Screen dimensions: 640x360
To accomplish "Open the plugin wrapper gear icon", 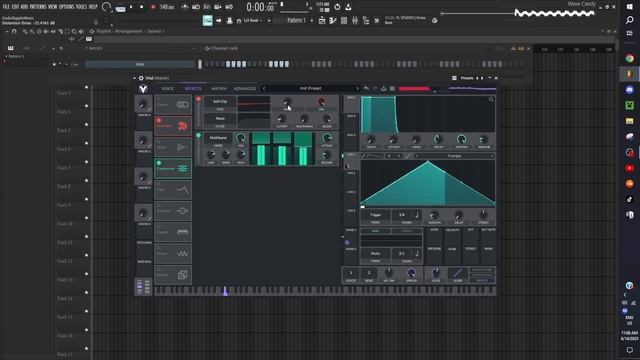I will coord(141,78).
